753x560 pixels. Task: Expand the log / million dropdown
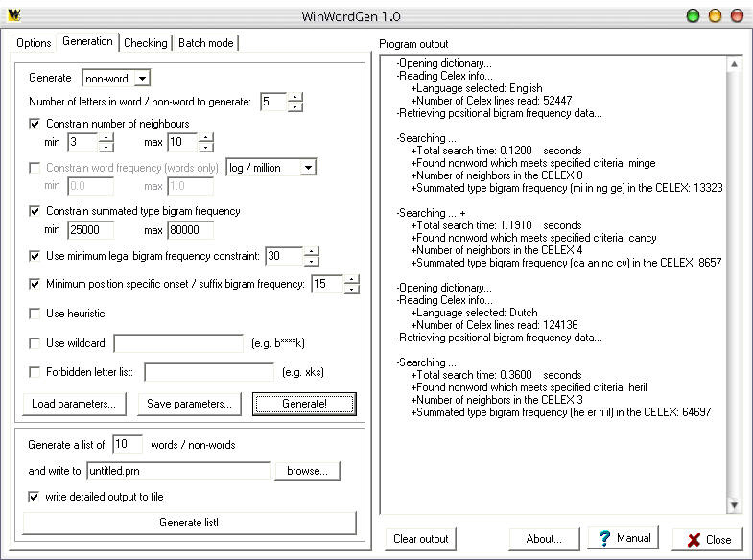(x=308, y=168)
